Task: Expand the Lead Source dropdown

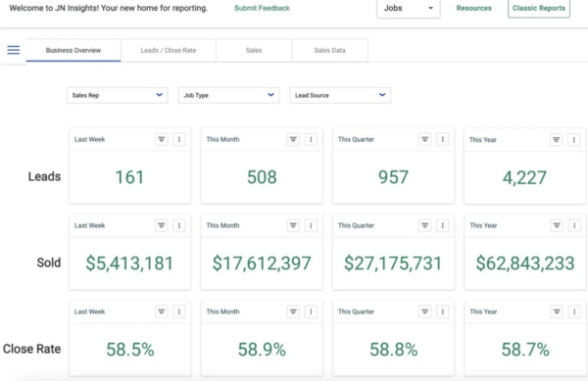Action: coord(340,95)
